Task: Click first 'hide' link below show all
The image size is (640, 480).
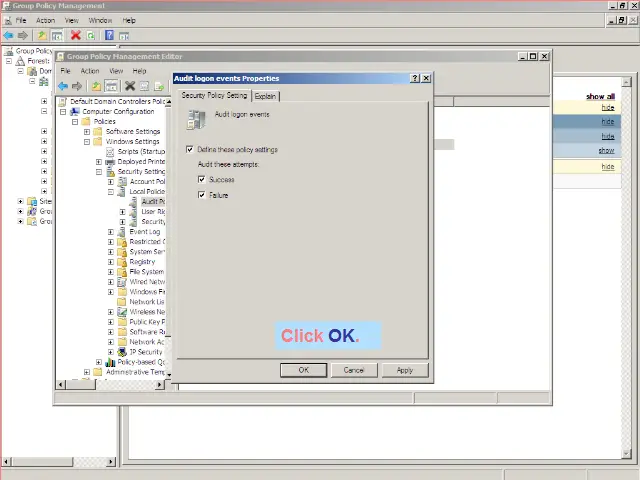Action: pyautogui.click(x=608, y=107)
